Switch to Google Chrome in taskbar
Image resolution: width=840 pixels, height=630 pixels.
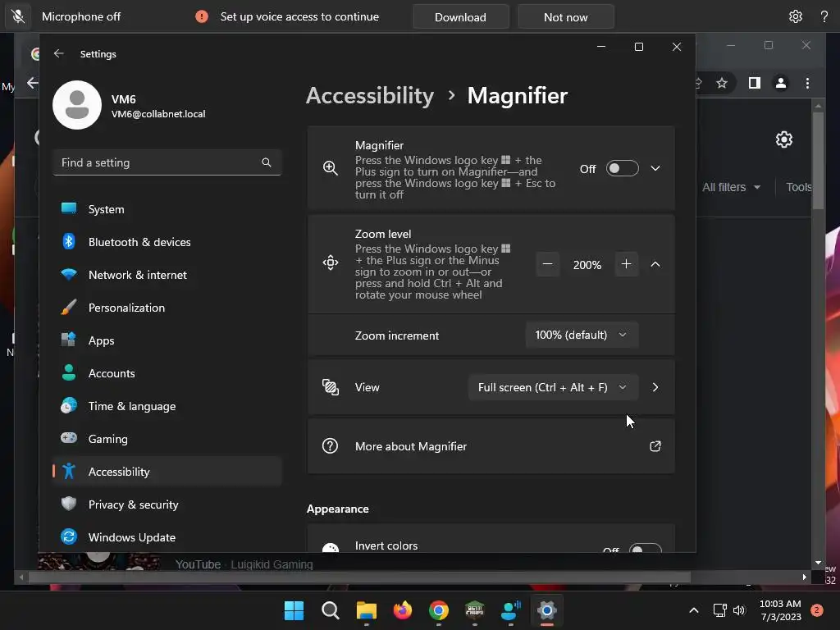point(439,610)
